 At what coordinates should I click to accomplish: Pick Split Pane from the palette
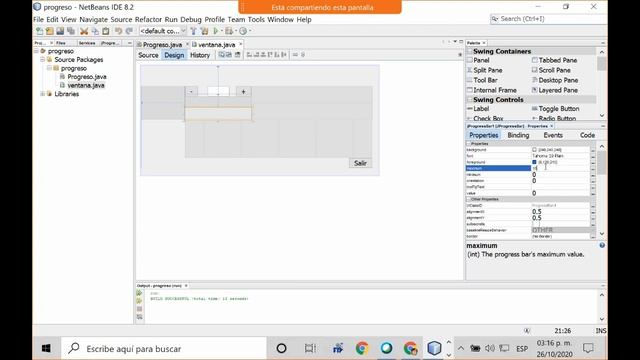(x=484, y=70)
